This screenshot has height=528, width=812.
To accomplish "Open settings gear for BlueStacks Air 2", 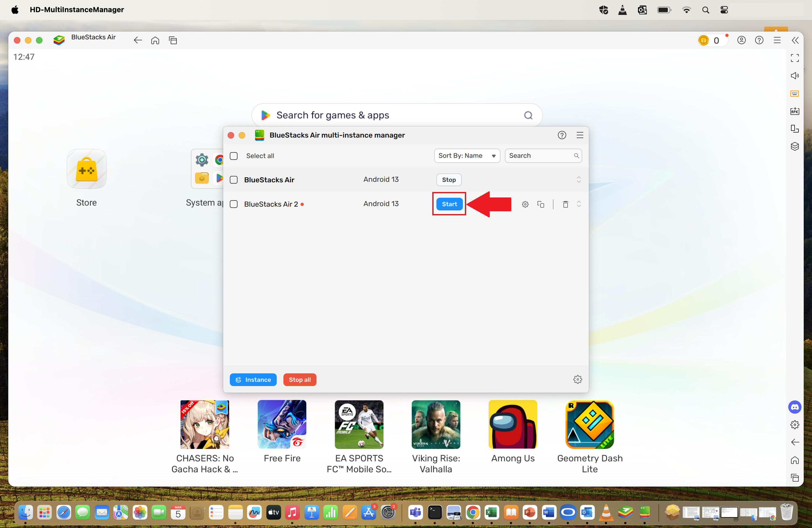I will [525, 204].
